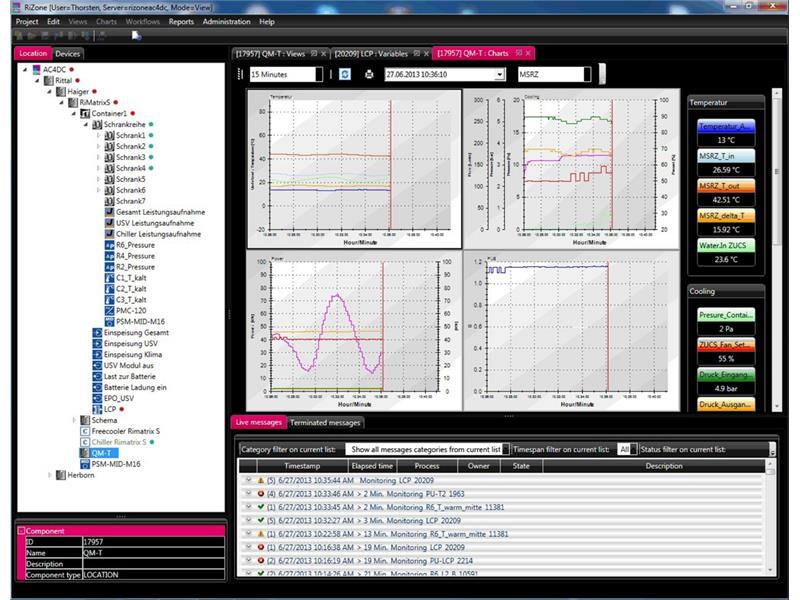
Task: Click the report document icon in main toolbar
Action: click(136, 35)
